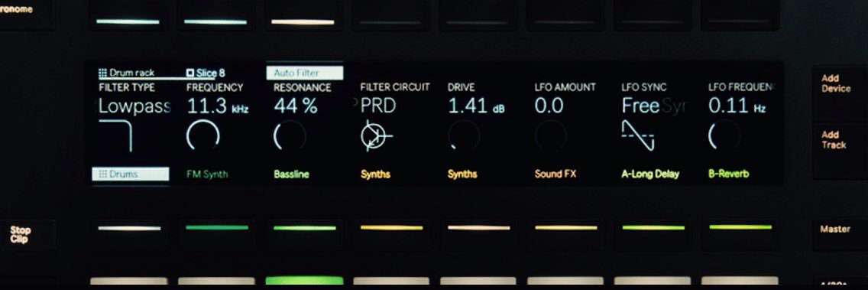Open the PRD filter circuit selector
This screenshot has height=290, width=868.
[x=378, y=106]
